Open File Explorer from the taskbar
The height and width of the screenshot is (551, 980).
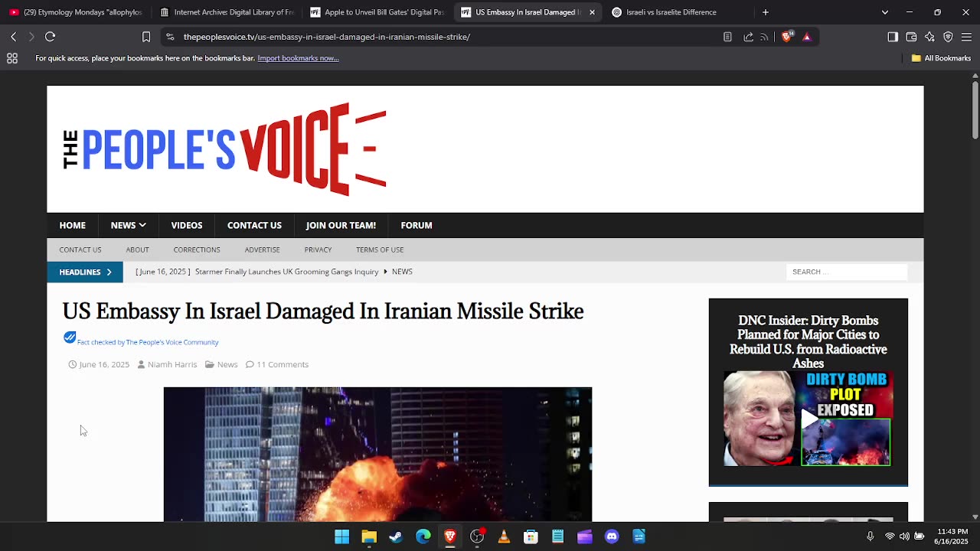369,536
